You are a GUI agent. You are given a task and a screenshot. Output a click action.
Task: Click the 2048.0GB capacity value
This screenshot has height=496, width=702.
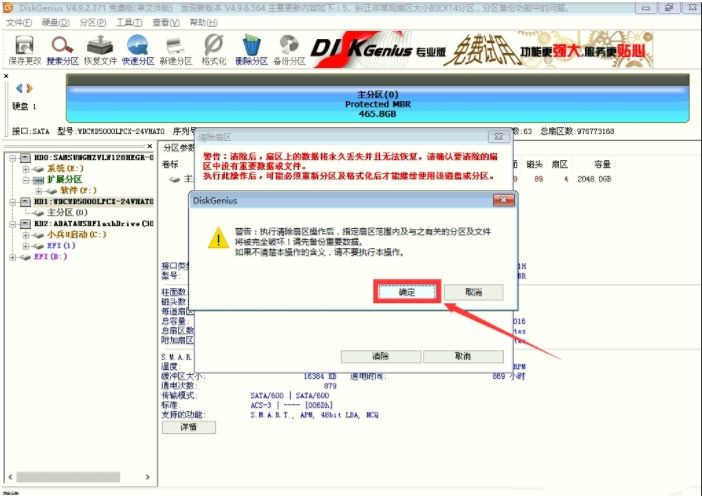coord(594,179)
